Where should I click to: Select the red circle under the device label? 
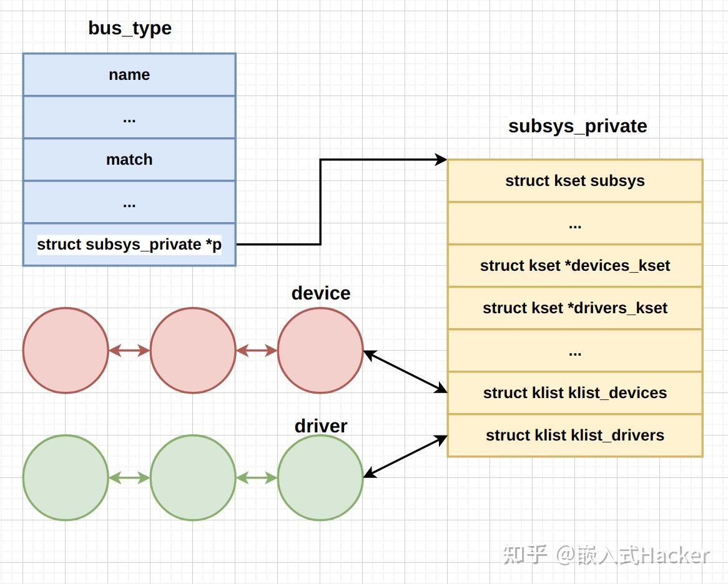coord(320,351)
